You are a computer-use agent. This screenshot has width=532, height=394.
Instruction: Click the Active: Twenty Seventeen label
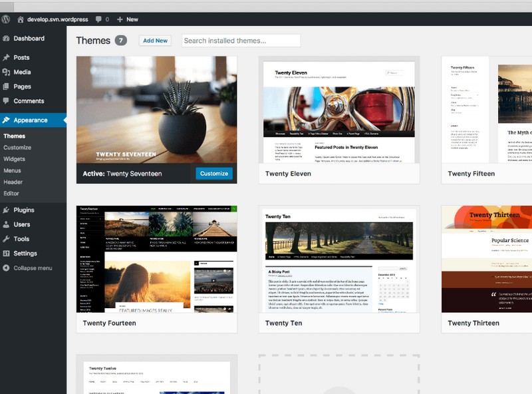point(122,174)
